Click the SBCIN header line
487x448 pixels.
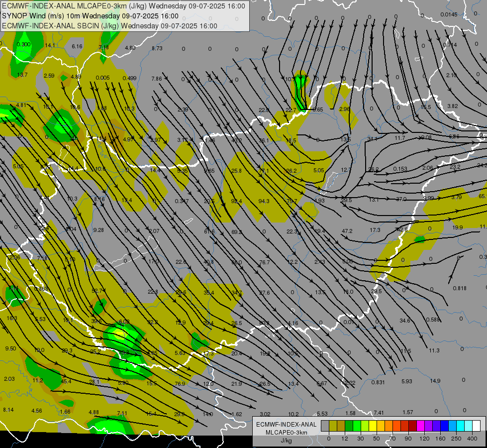point(109,26)
